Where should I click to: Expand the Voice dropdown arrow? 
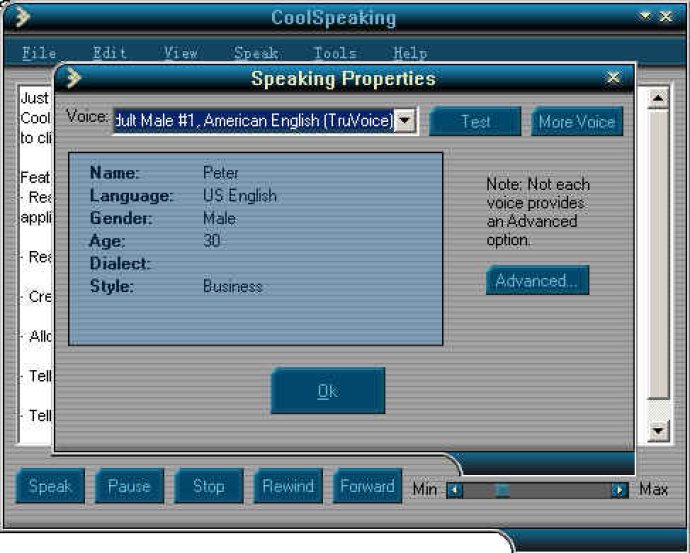pos(404,121)
